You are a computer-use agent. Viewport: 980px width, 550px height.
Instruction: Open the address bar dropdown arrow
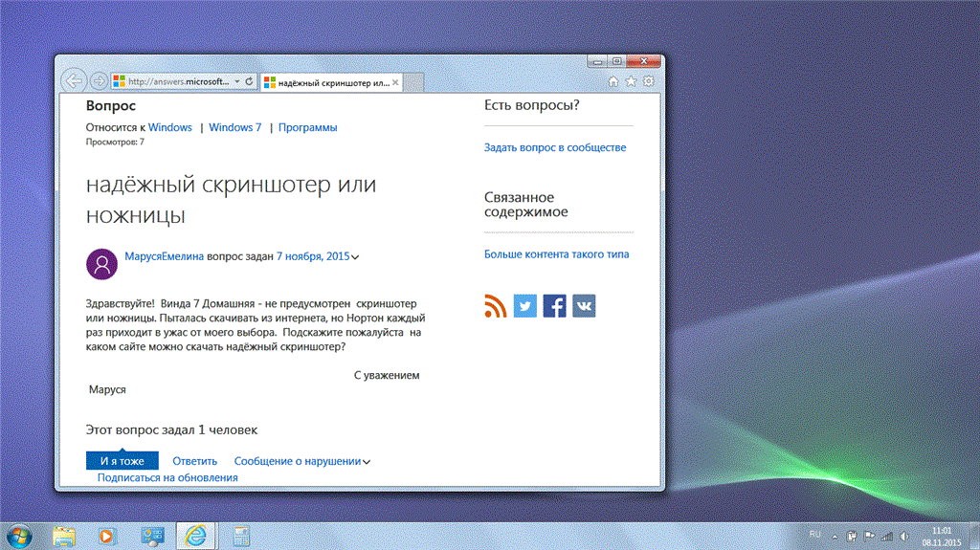click(237, 82)
